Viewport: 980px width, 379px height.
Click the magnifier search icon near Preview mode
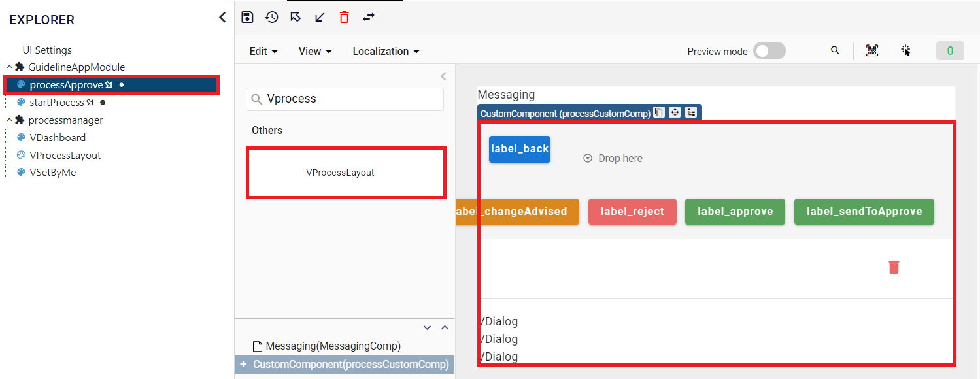point(835,50)
